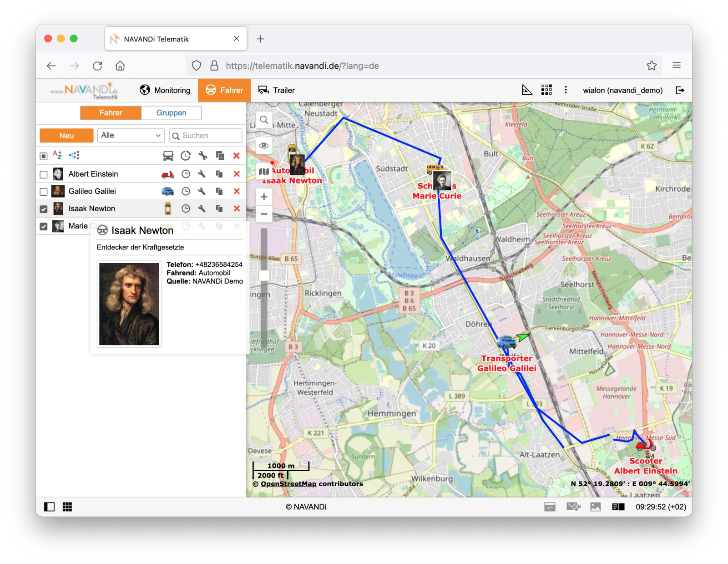The height and width of the screenshot is (564, 728).
Task: Click the header copy icon
Action: pyautogui.click(x=220, y=156)
